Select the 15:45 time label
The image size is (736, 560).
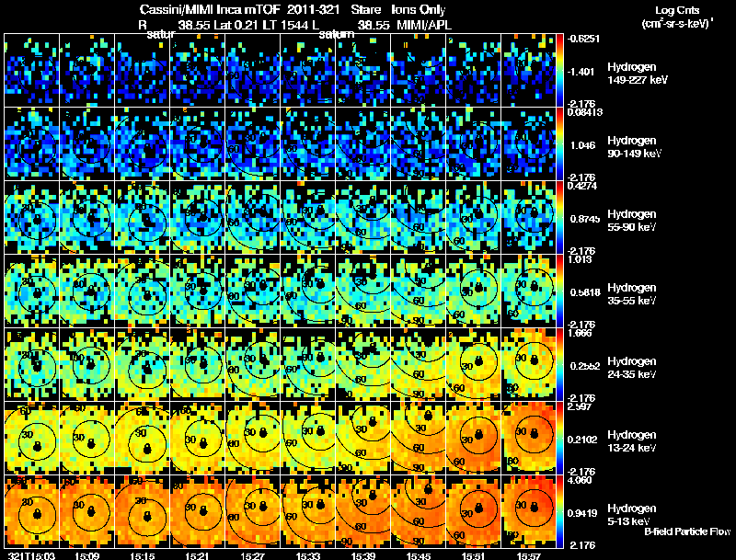pos(419,555)
